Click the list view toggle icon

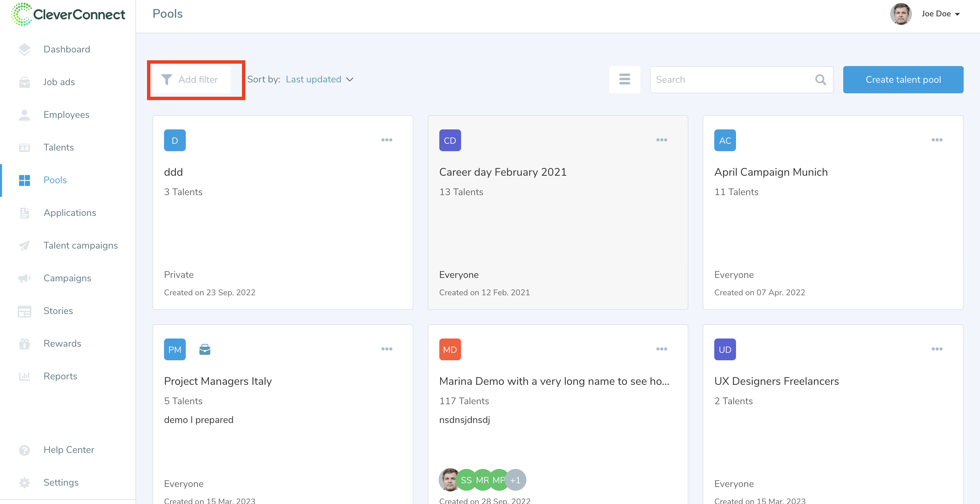click(x=624, y=79)
